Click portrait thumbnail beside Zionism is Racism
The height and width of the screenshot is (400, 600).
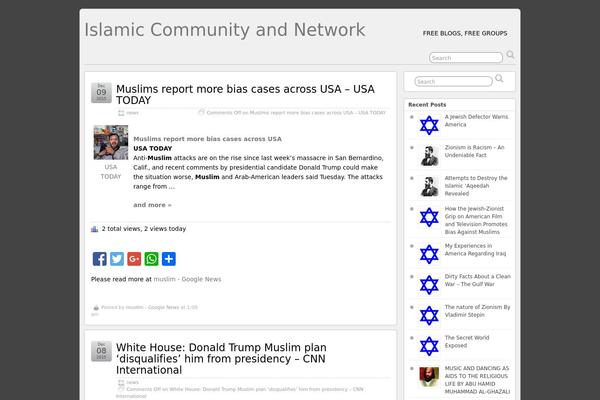point(429,156)
